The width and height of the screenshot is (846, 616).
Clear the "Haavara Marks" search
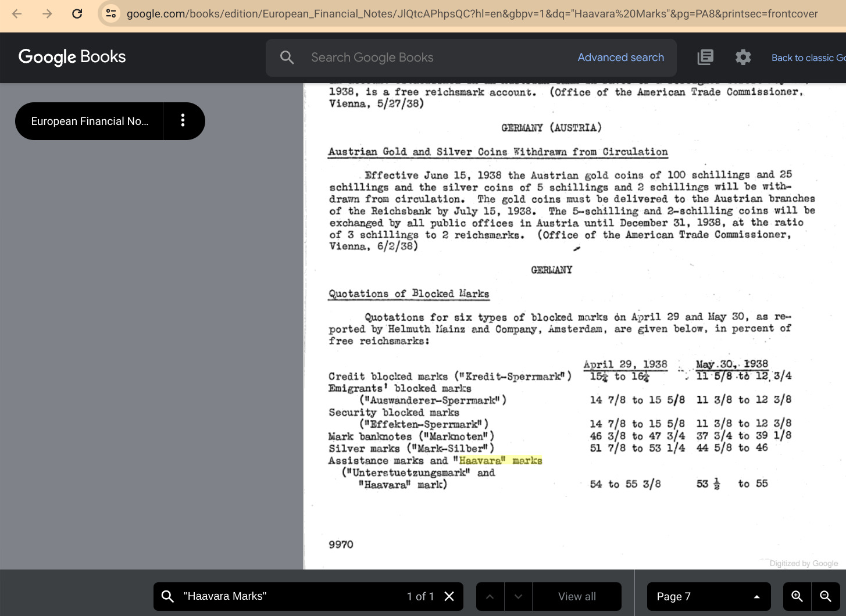449,596
